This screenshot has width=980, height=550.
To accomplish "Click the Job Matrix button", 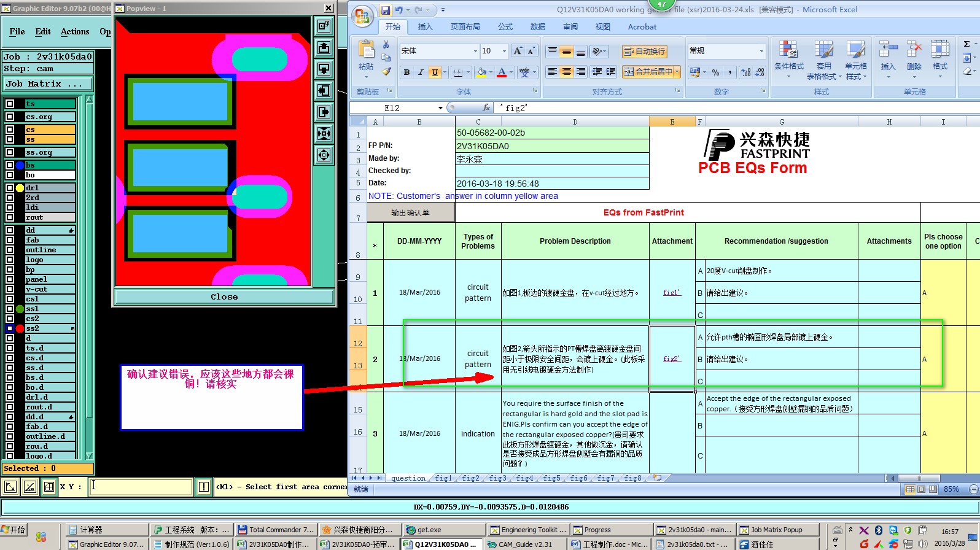I will point(48,83).
